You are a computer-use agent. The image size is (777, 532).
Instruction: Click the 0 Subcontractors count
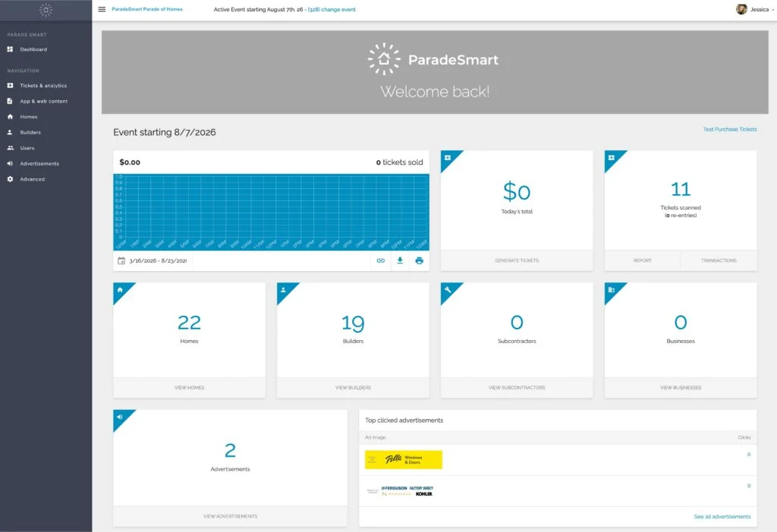517,323
